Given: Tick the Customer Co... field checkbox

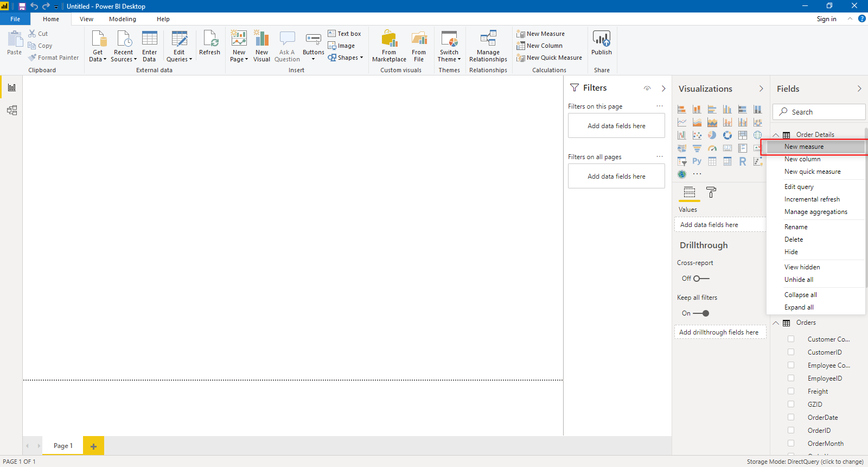Looking at the screenshot, I should coord(791,339).
